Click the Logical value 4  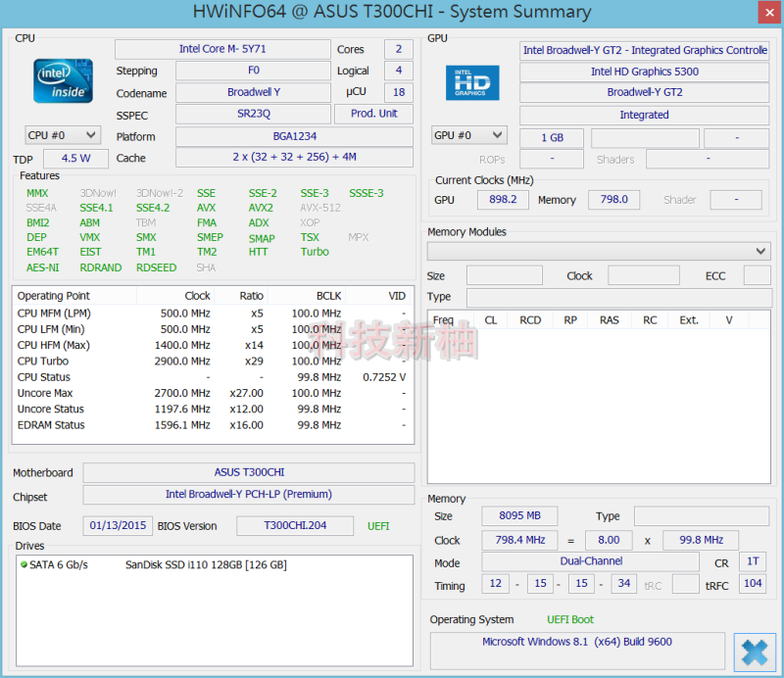click(399, 71)
